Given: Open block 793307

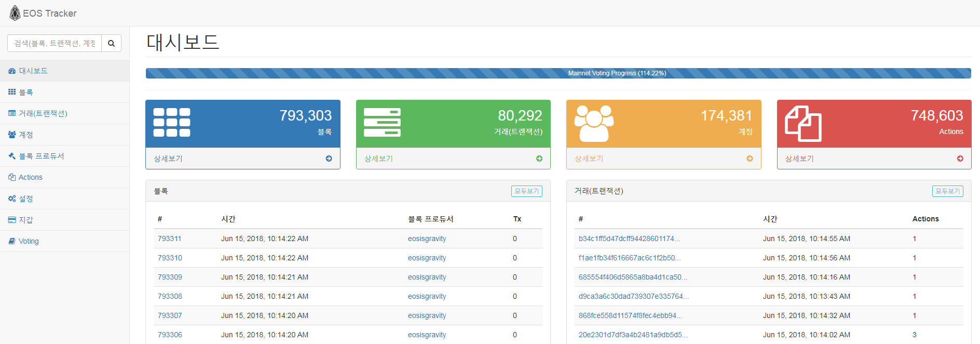Looking at the screenshot, I should coord(170,315).
